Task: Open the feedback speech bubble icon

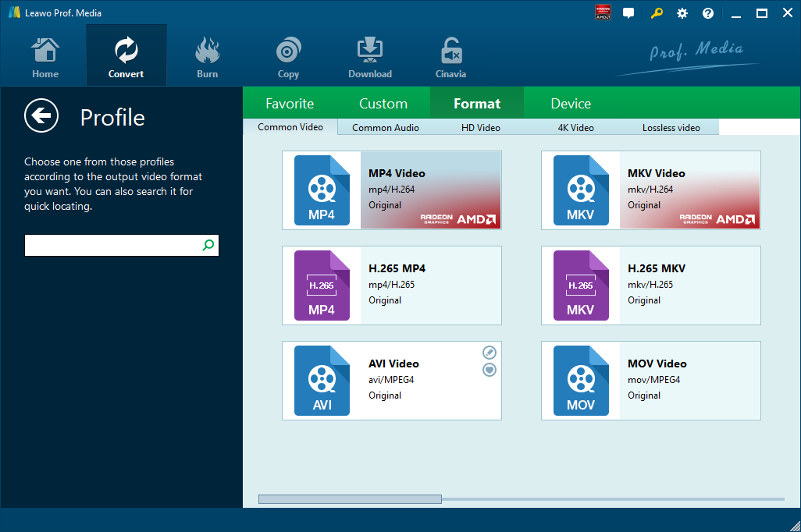Action: tap(628, 13)
